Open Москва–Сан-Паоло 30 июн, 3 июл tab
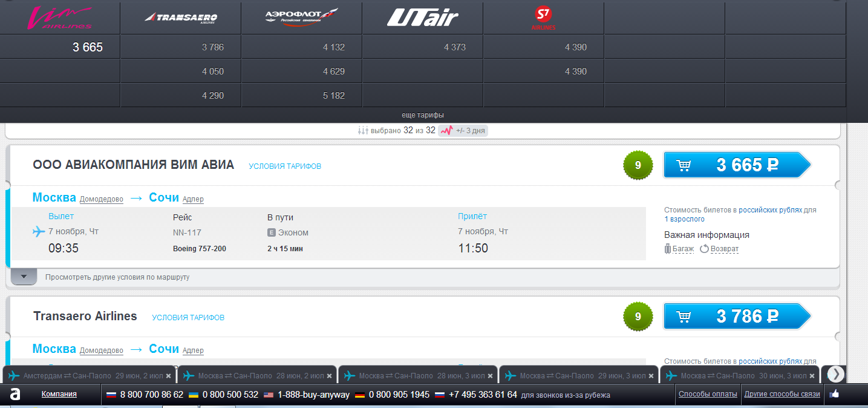Viewport: 868px width, 408px height. 739,375
